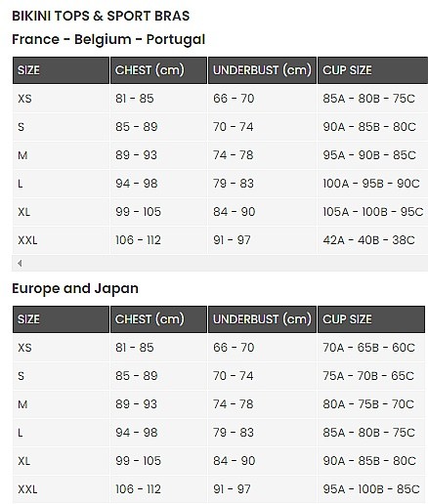Image resolution: width=428 pixels, height=504 pixels.
Task: Select the M row in Europe and Japan table
Action: 219,404
